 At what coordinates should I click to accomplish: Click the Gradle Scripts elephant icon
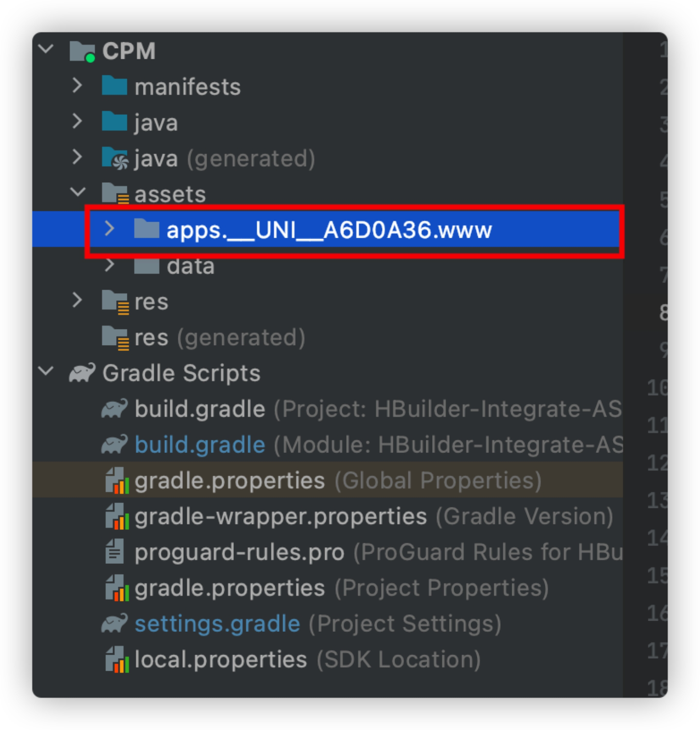pyautogui.click(x=82, y=373)
